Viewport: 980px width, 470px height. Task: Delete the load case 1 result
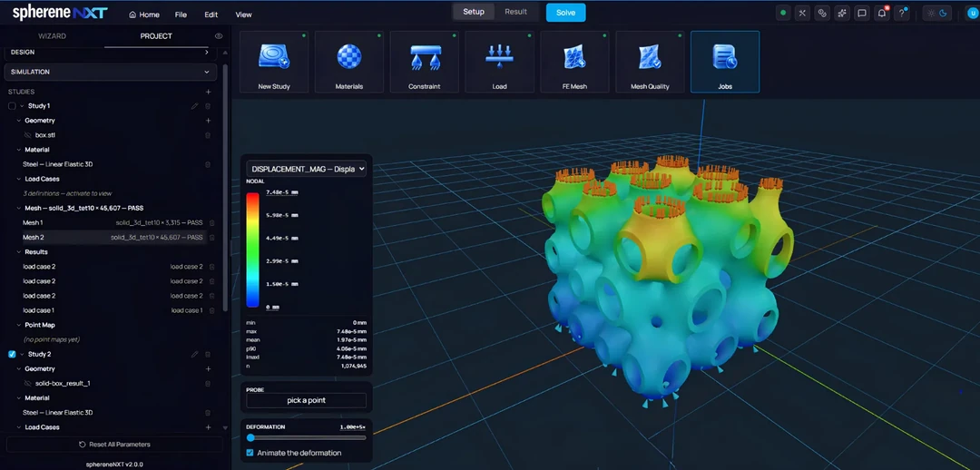pos(211,310)
